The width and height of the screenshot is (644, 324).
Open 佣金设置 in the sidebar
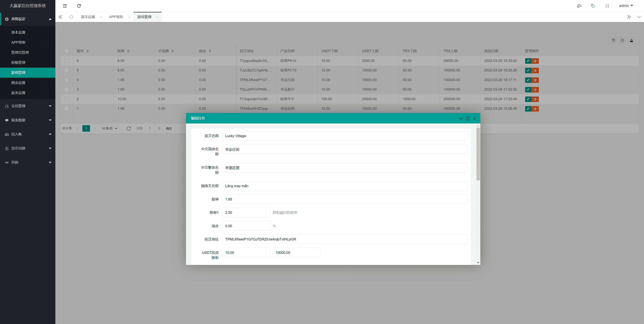pos(18,83)
